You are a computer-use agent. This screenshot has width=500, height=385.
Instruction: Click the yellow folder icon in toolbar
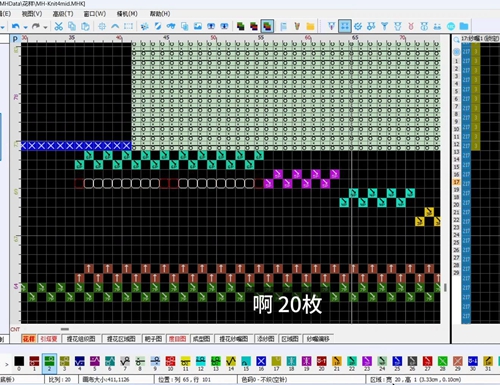point(310,26)
